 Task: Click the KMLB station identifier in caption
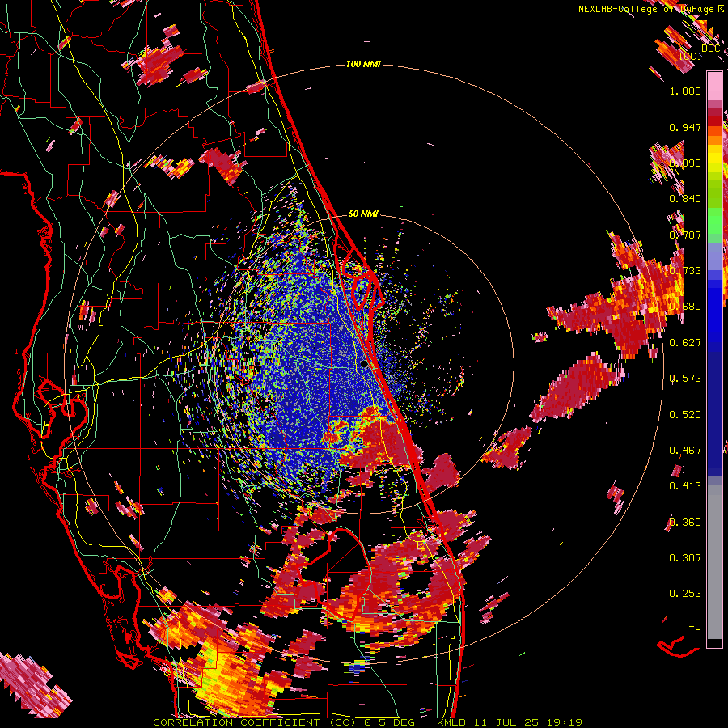click(x=453, y=722)
